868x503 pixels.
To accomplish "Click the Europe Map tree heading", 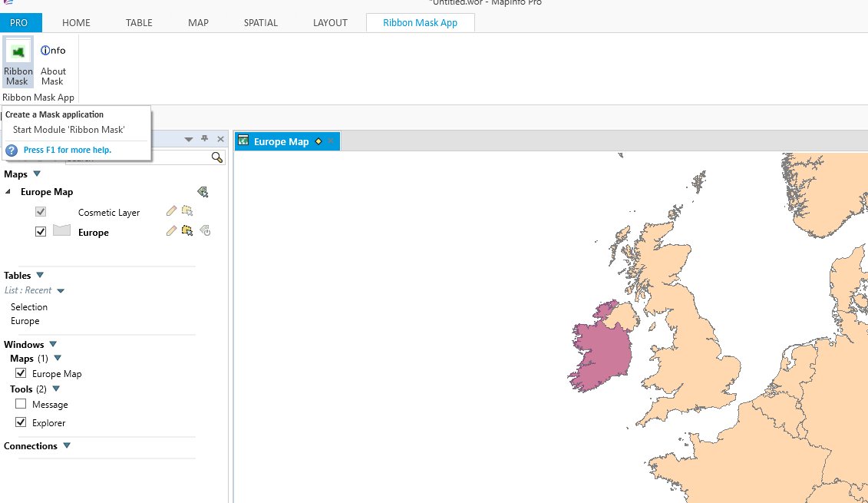I will [47, 192].
